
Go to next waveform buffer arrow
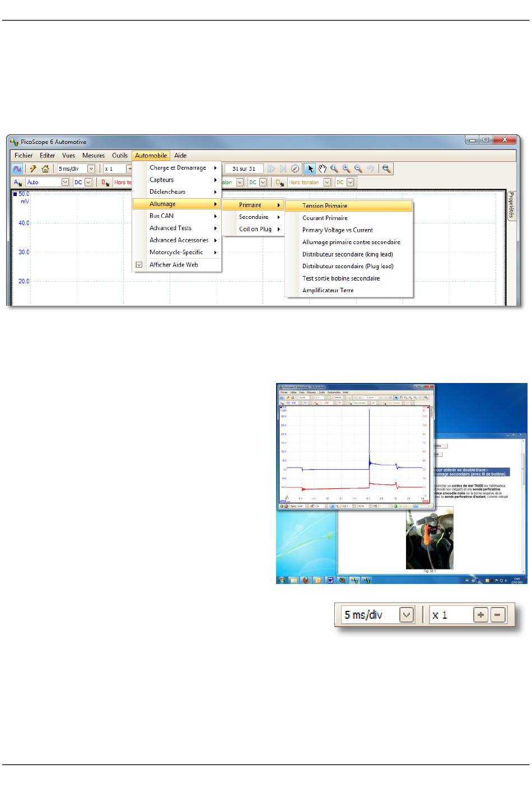(x=272, y=169)
